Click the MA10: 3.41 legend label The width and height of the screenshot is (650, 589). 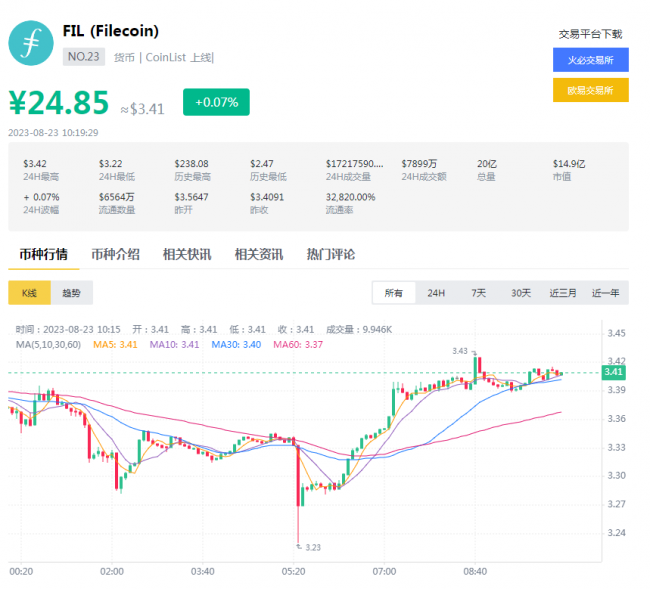(175, 344)
